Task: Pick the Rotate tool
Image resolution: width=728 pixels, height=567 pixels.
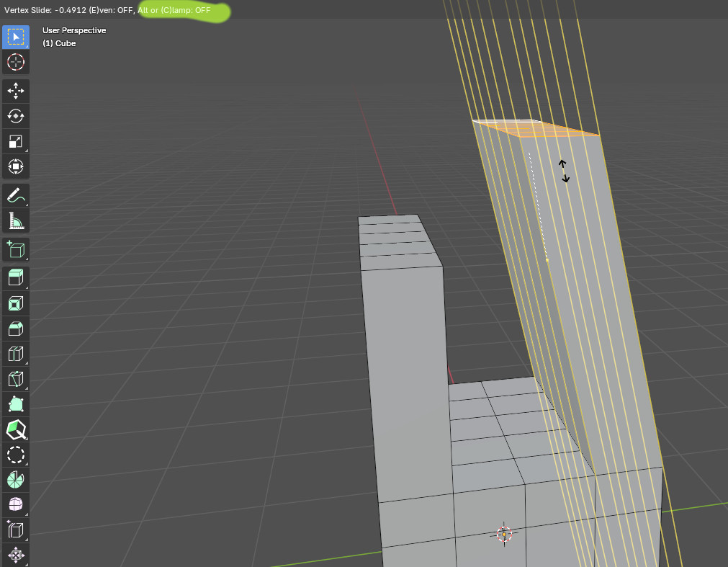Action: pyautogui.click(x=16, y=116)
